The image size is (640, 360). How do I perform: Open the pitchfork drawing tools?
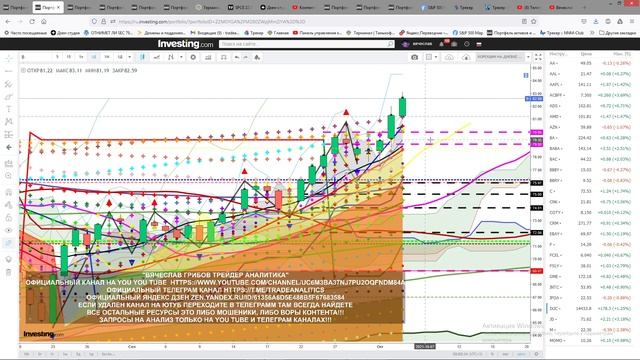9,84
